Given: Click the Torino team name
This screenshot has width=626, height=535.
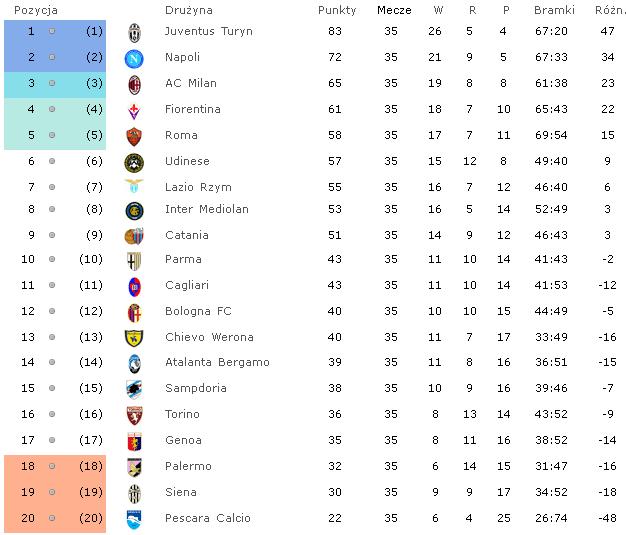Looking at the screenshot, I should point(183,415).
